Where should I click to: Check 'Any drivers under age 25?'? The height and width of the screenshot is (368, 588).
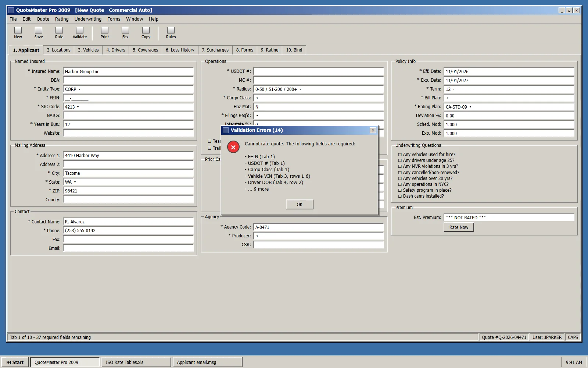(400, 160)
